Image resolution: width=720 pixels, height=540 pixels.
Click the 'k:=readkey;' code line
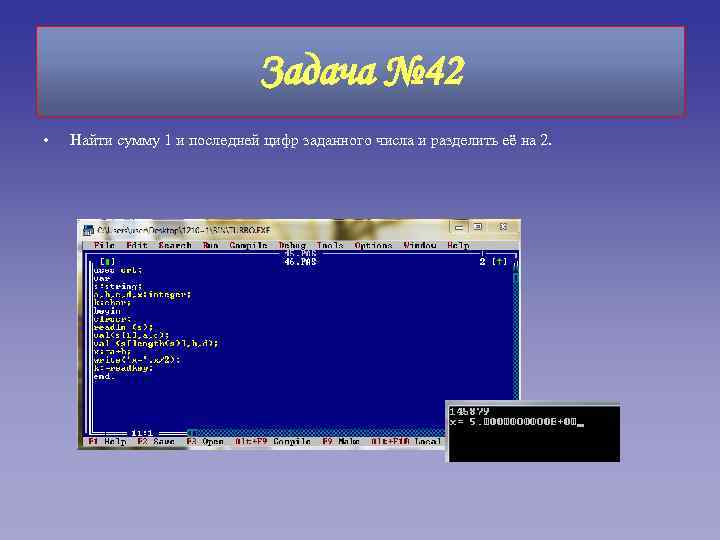tap(123, 368)
